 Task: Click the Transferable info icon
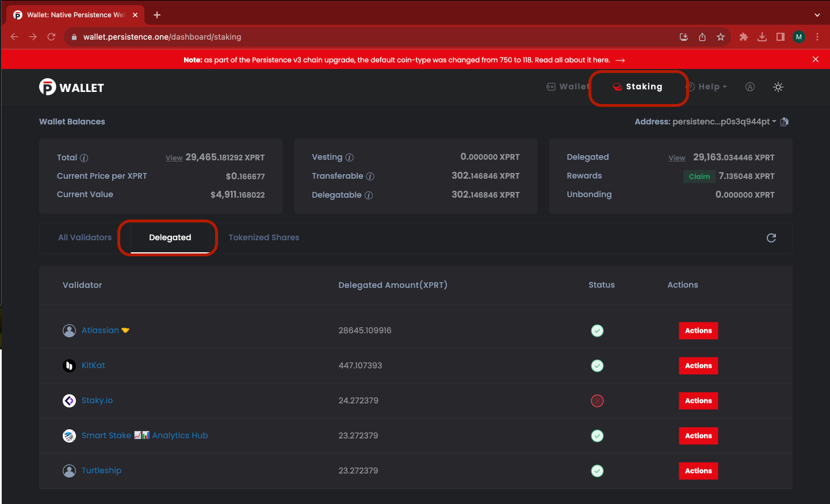pos(370,176)
